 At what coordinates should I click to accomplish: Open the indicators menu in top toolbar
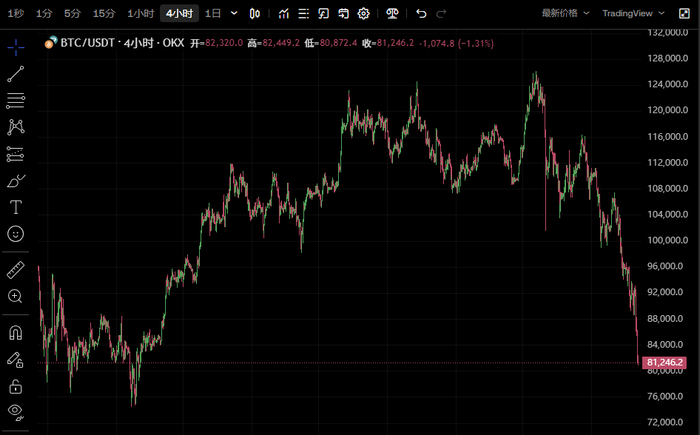point(285,14)
